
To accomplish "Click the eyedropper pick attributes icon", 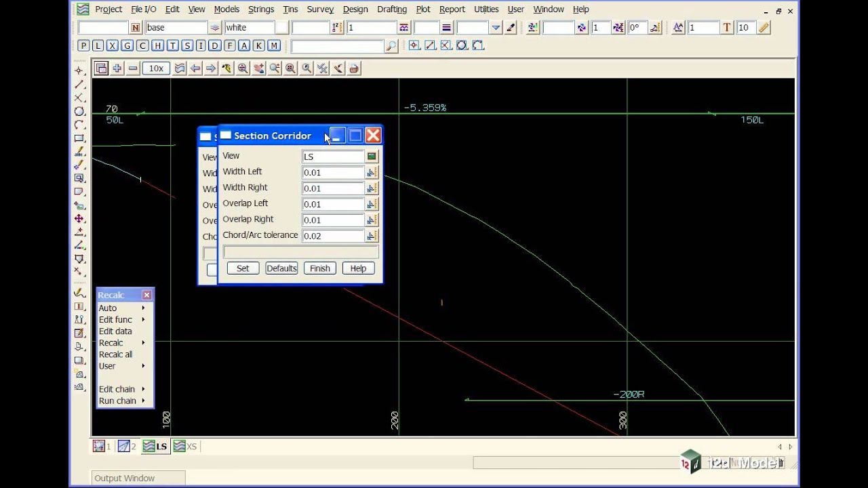I will tap(511, 28).
